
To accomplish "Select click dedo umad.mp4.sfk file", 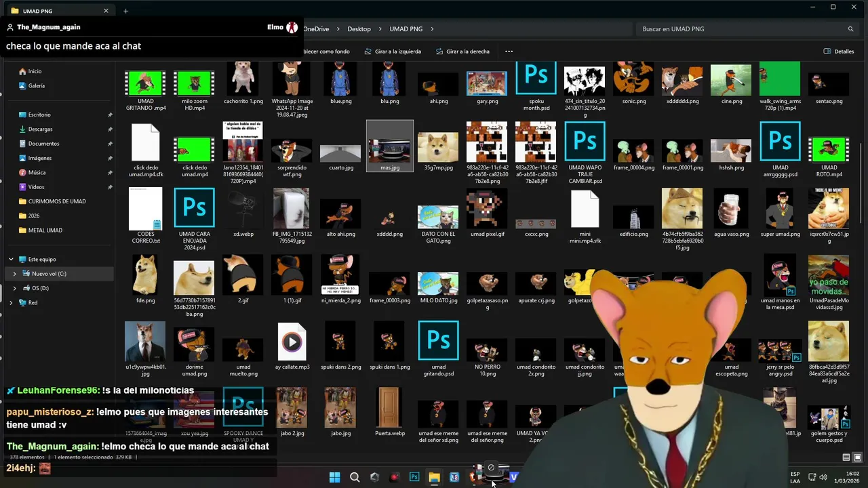I will click(x=145, y=150).
